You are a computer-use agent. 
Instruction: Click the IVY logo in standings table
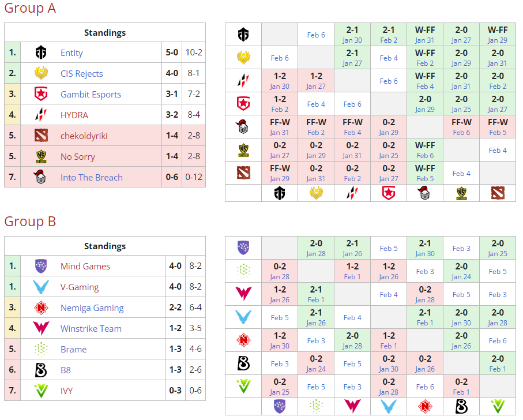point(41,391)
